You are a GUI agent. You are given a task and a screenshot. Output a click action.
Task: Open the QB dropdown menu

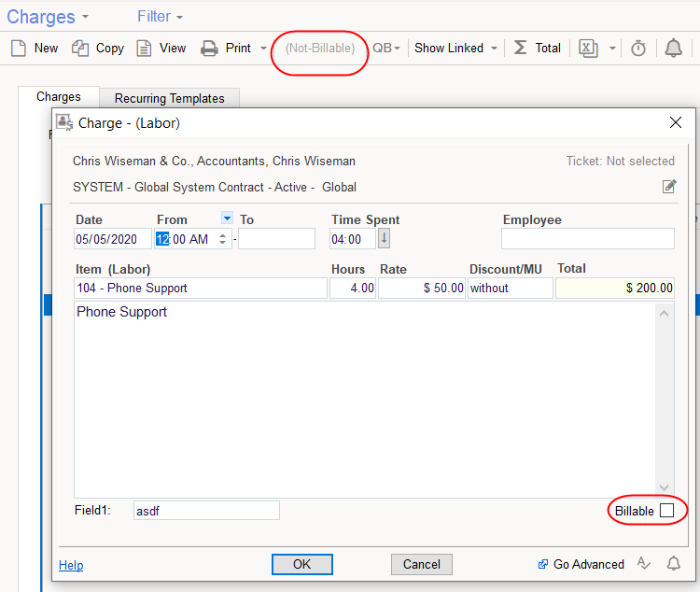pos(386,49)
